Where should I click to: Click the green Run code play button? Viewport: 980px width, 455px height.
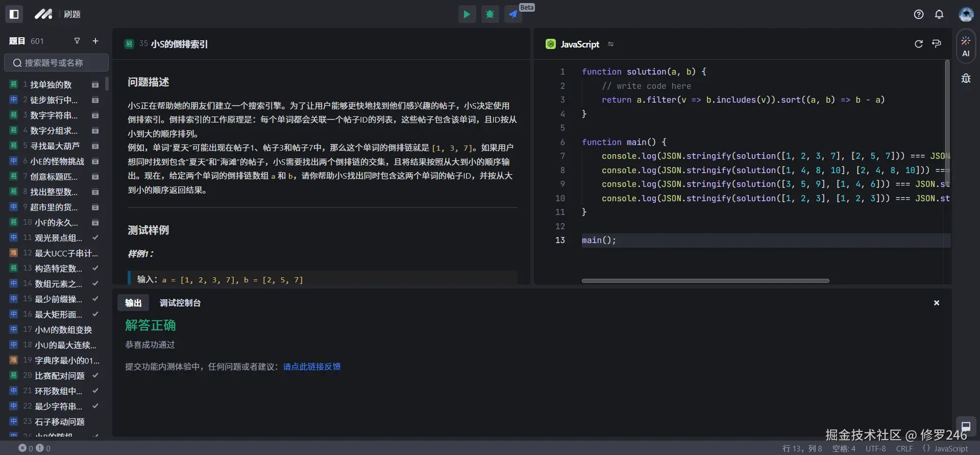467,14
